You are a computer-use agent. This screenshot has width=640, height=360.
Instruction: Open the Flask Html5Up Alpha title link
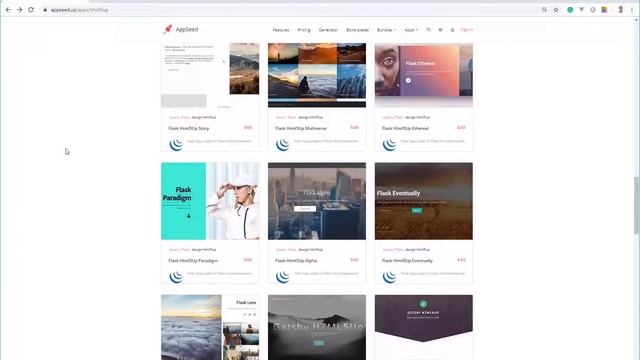tap(296, 260)
